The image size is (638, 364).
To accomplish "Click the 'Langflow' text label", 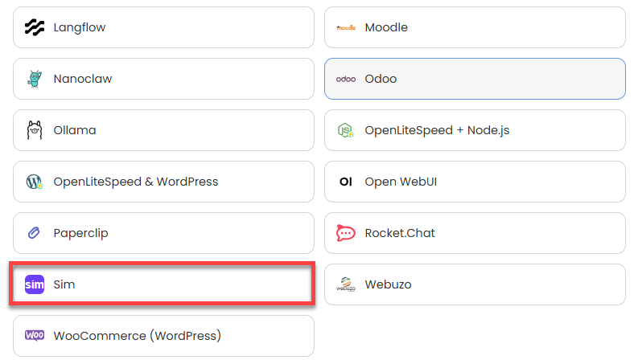I will click(x=80, y=27).
